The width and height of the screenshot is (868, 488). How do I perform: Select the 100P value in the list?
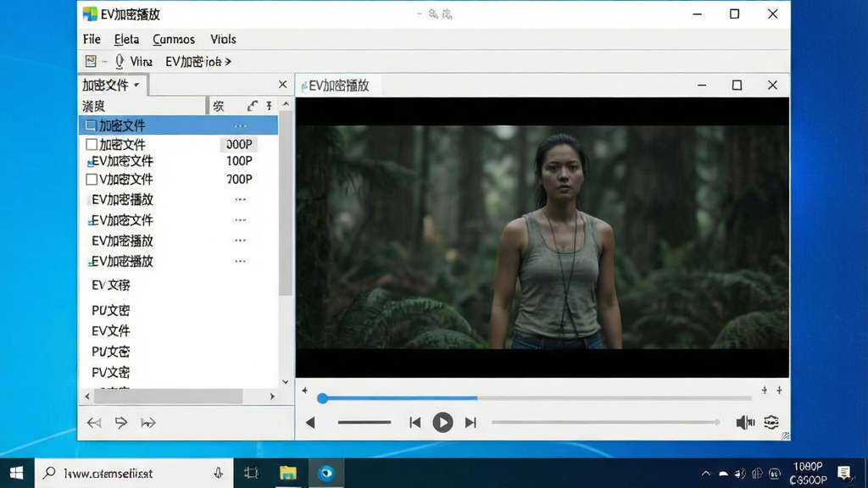(x=239, y=161)
